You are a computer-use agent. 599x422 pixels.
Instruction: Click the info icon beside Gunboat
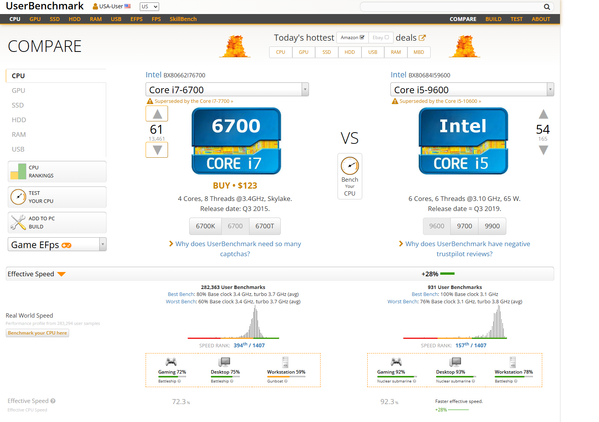pyautogui.click(x=286, y=381)
